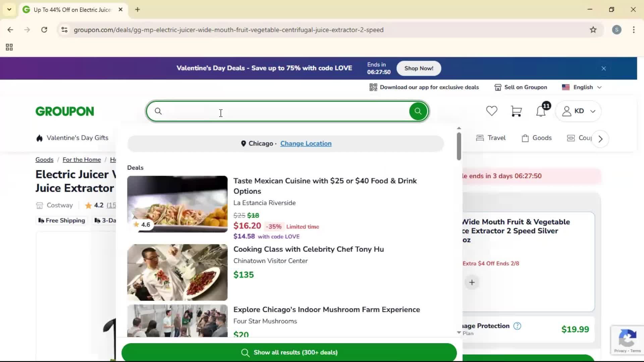Open the Goods breadcrumb link
The image size is (644, 362).
click(x=44, y=160)
